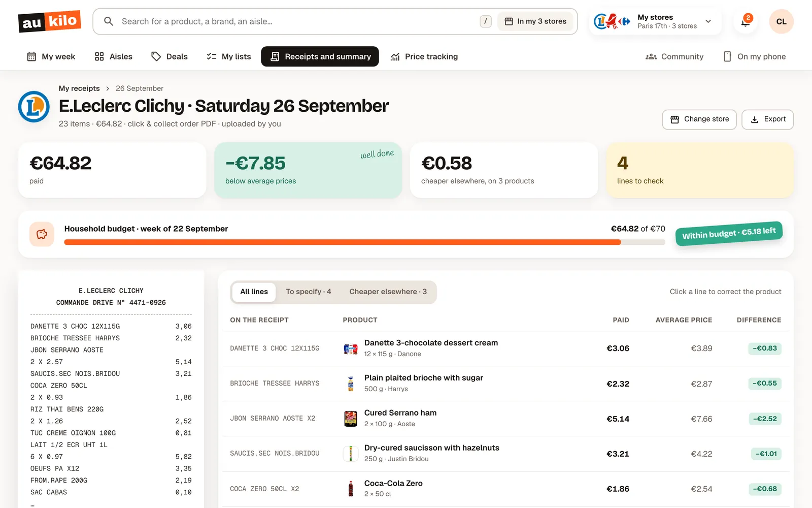The image size is (812, 508).
Task: Expand the My stores dropdown
Action: click(x=655, y=21)
